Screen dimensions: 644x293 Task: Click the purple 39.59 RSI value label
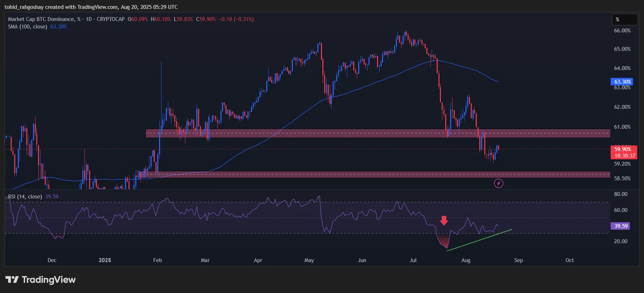tap(620, 226)
